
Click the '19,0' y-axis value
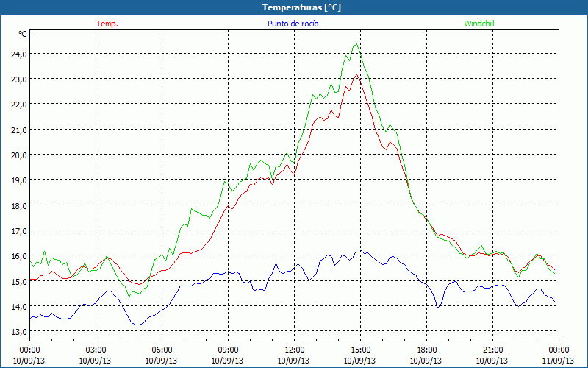coord(19,180)
